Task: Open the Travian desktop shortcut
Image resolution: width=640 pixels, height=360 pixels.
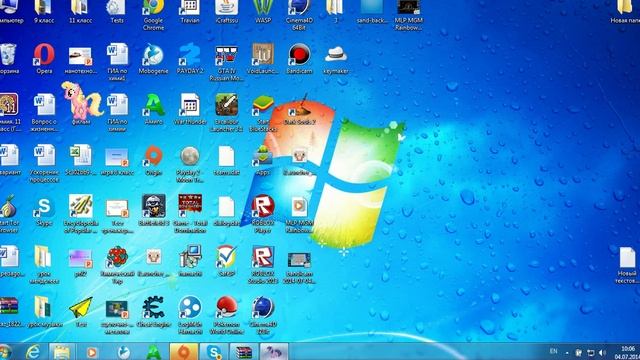Action: point(190,12)
